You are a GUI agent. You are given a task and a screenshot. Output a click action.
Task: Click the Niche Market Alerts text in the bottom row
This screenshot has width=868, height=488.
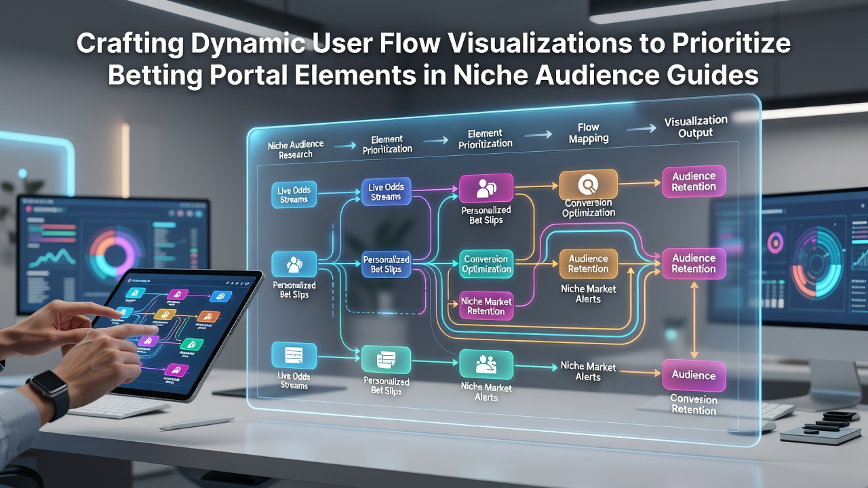point(588,371)
